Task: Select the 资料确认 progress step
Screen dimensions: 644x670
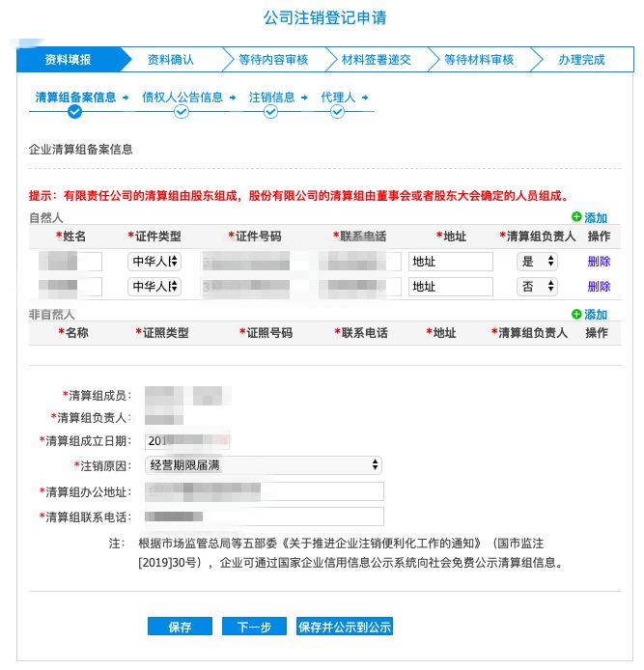Action: (171, 60)
